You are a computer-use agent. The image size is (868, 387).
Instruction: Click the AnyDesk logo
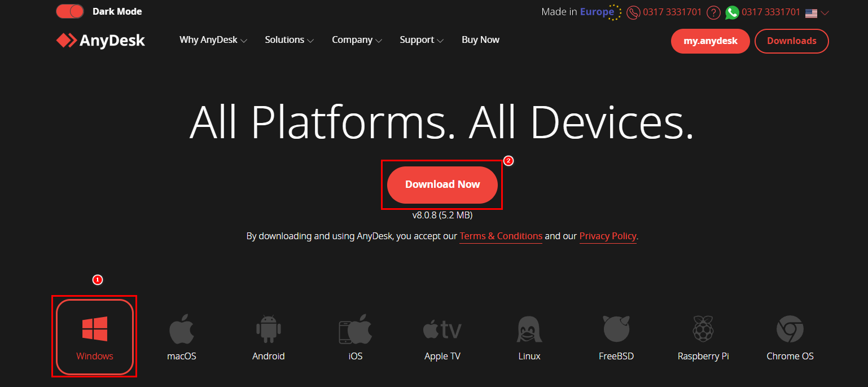(x=100, y=41)
